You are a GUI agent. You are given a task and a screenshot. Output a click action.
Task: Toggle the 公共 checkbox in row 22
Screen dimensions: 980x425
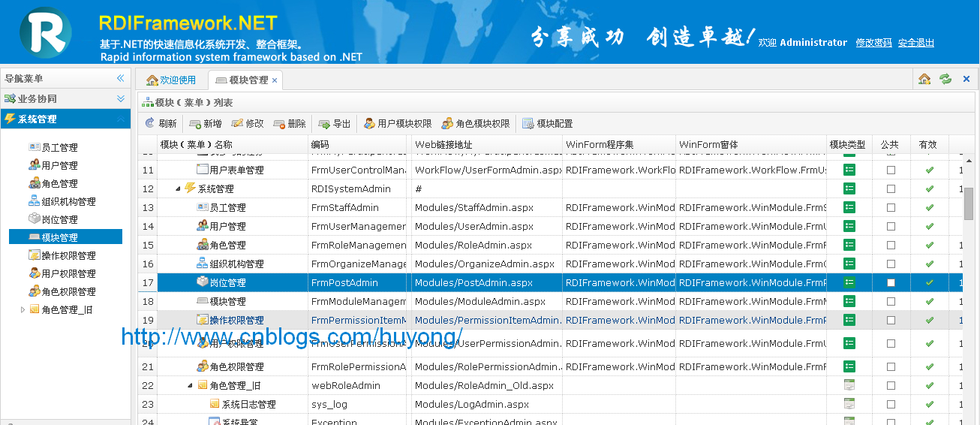[x=891, y=386]
